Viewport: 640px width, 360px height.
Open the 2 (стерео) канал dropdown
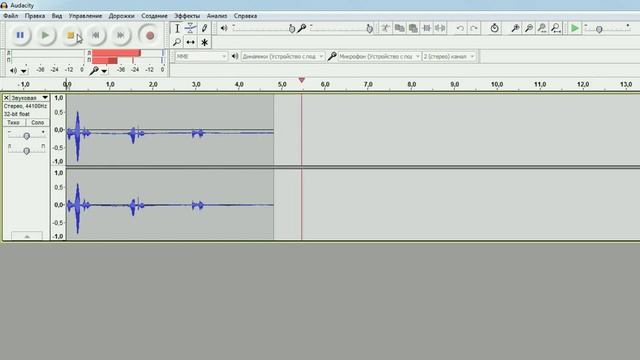point(449,56)
